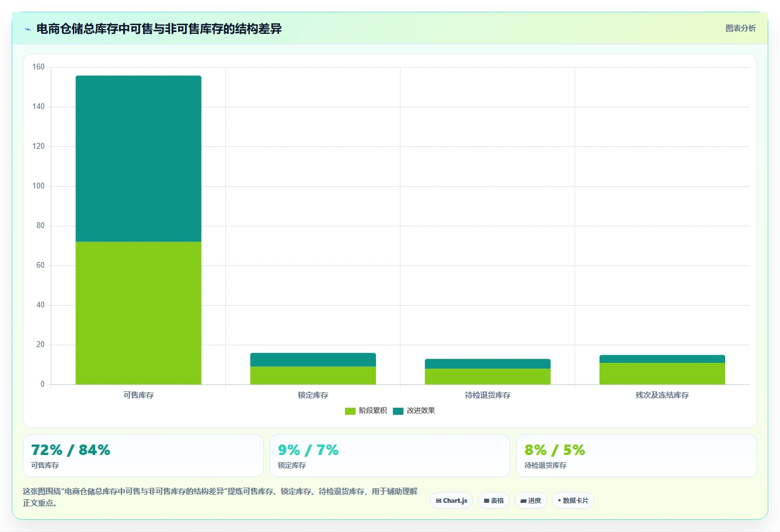Viewport: 780px width, 532px height.
Task: Click the 可售库存 x-axis label
Action: [x=138, y=395]
